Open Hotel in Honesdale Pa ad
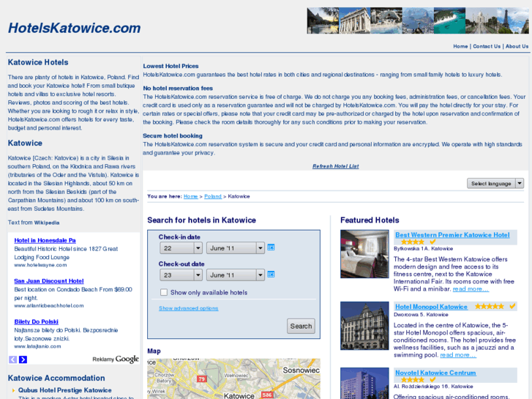The width and height of the screenshot is (532, 399). (45, 240)
